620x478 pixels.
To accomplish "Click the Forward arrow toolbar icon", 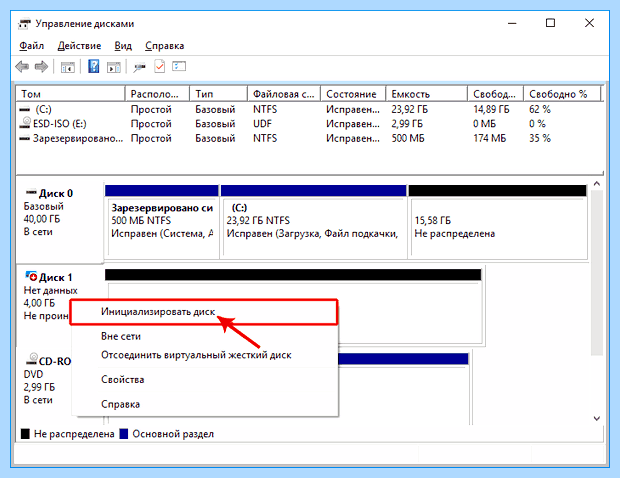I will [41, 66].
